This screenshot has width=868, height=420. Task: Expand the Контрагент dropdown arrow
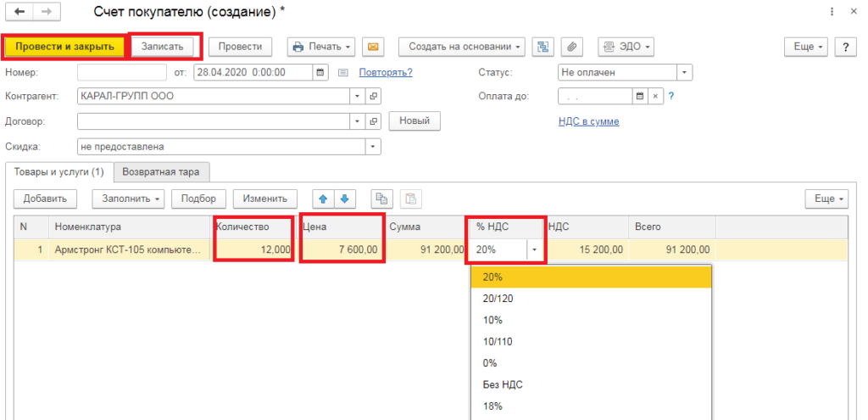(358, 97)
